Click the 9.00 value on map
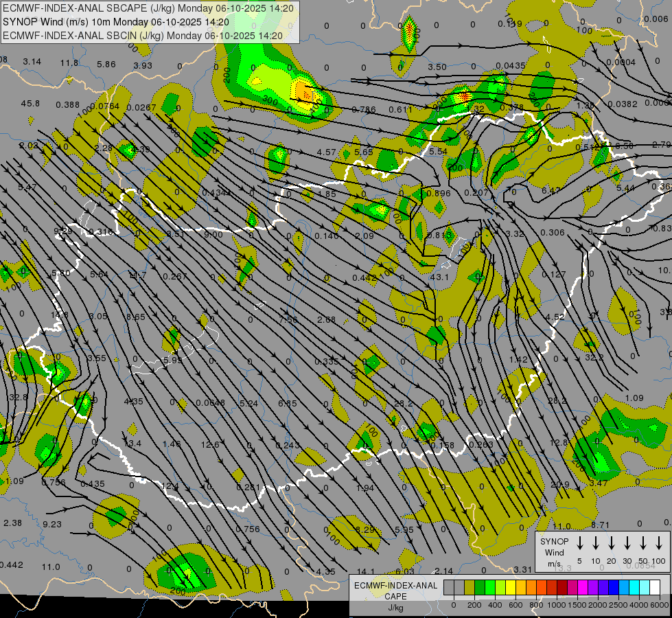This screenshot has width=672, height=618. tap(213, 235)
